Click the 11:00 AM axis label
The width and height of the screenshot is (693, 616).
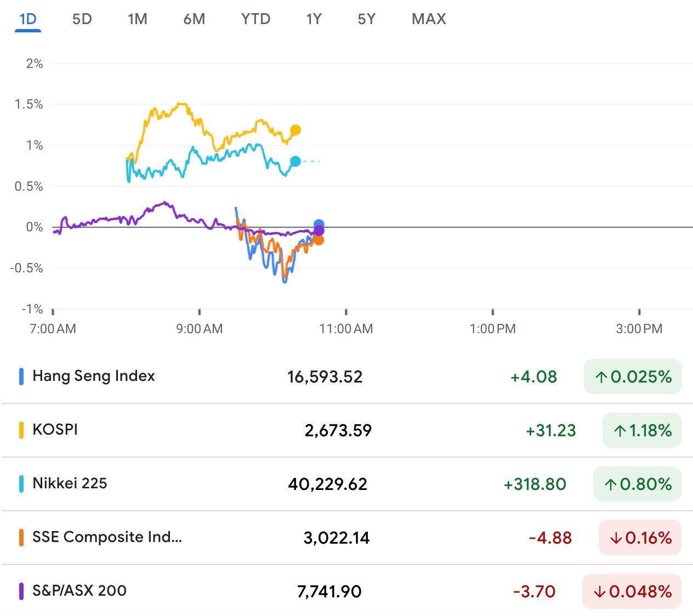[346, 329]
